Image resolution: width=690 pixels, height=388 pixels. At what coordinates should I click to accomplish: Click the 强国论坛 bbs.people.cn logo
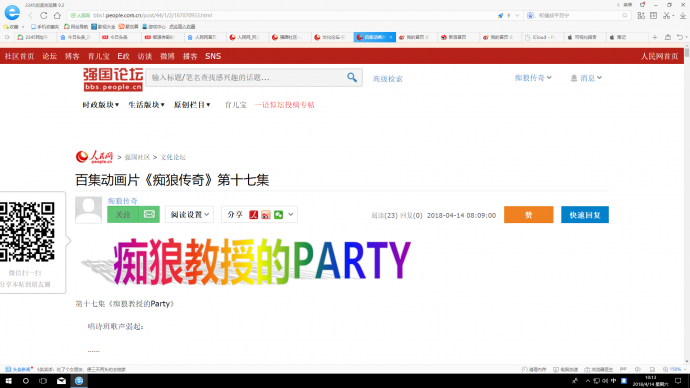click(113, 79)
